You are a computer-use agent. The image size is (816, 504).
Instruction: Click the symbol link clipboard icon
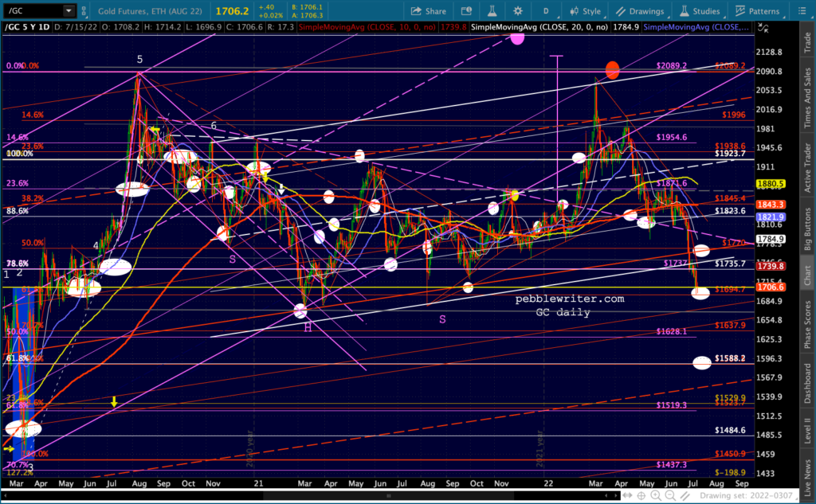(84, 10)
